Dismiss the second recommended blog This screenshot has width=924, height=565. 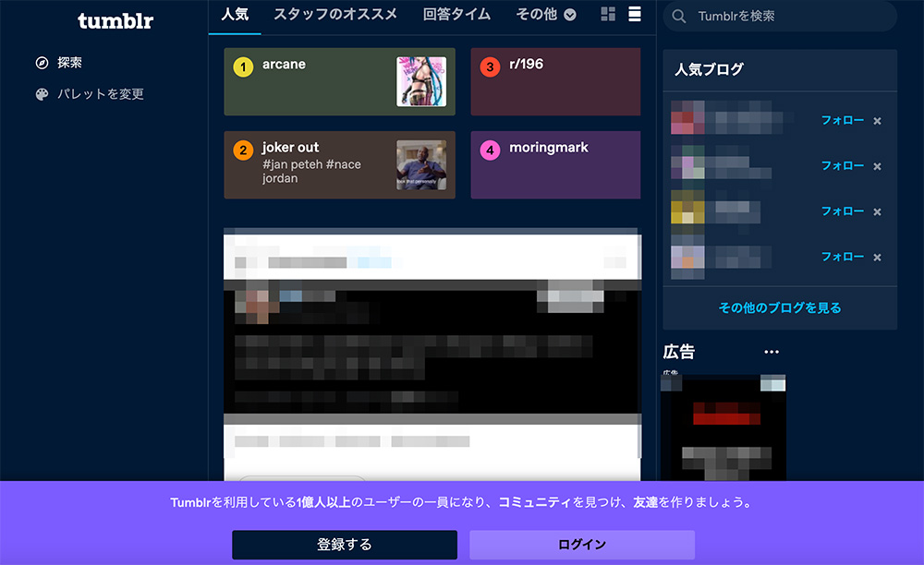tap(878, 166)
